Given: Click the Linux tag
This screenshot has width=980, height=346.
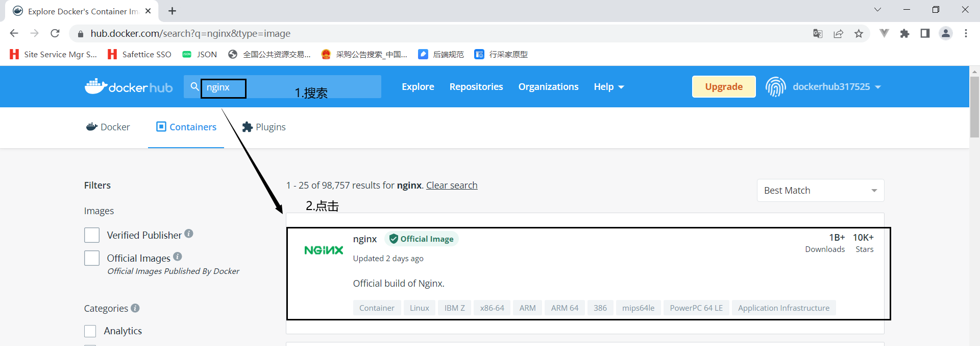Looking at the screenshot, I should tap(420, 308).
